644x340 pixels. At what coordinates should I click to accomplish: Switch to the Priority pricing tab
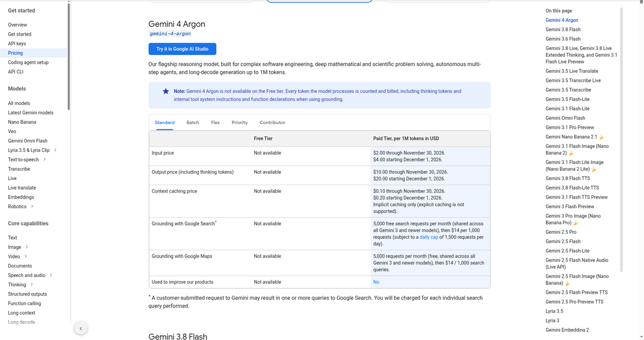click(x=239, y=123)
